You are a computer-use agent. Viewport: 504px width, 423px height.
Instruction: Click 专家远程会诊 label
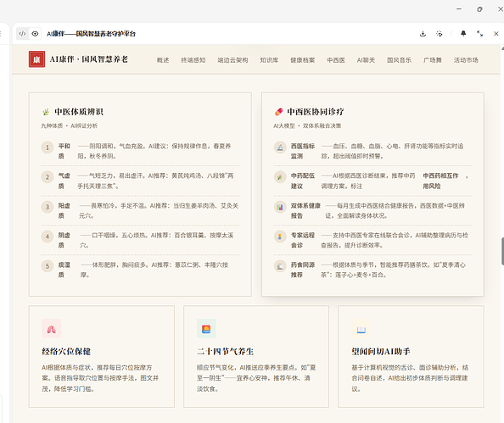coord(303,240)
